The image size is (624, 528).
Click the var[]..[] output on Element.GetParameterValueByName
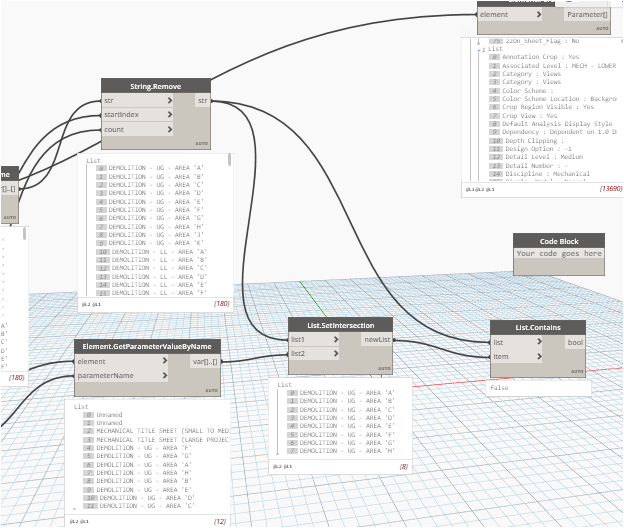pos(205,362)
